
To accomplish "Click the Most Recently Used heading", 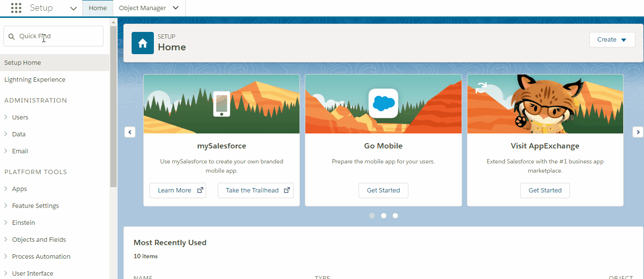I will [x=170, y=243].
